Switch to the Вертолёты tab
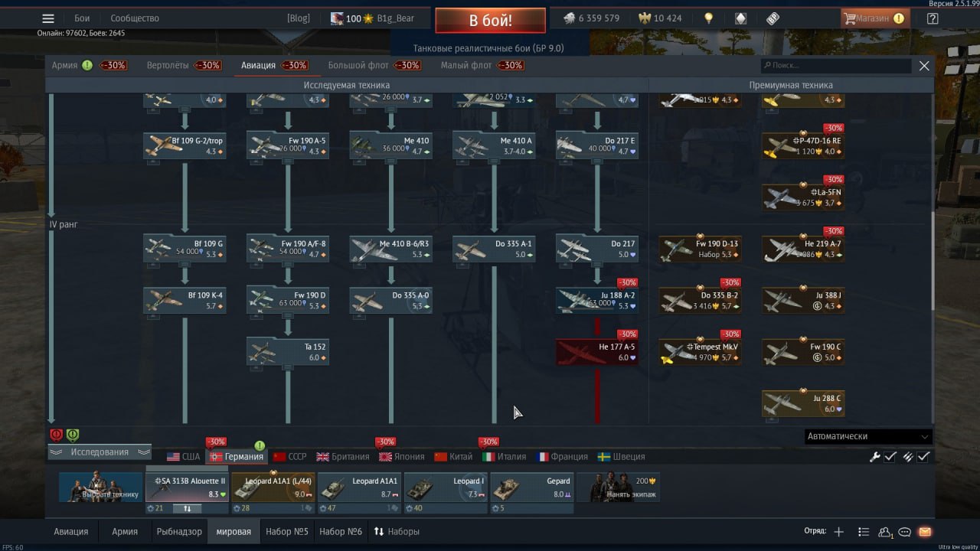Viewport: 980px width, 551px height. 168,65
